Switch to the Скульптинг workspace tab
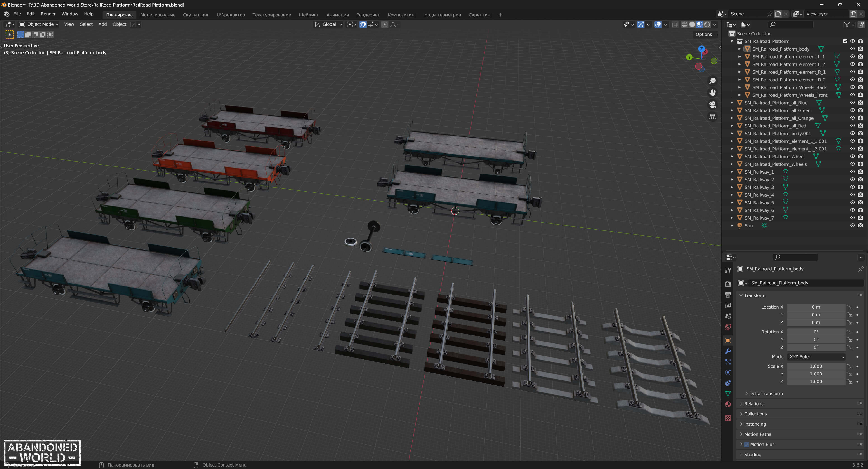Screen dimensions: 868x469 pos(196,15)
